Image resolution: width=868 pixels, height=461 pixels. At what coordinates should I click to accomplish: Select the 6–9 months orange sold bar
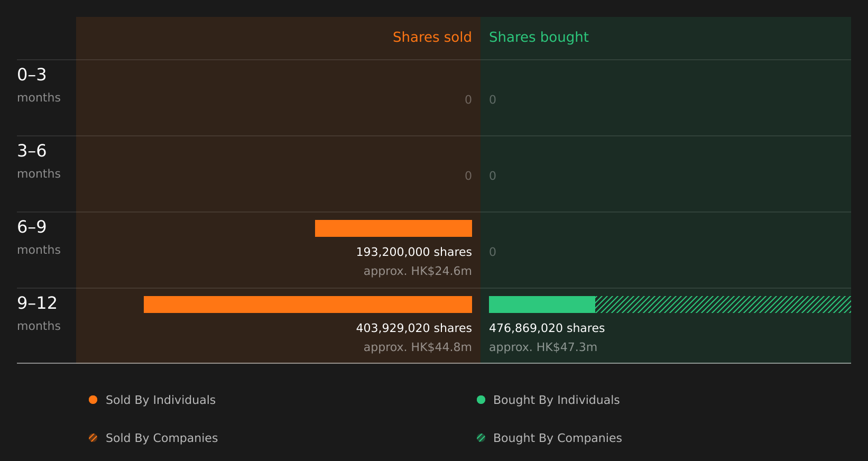point(393,228)
